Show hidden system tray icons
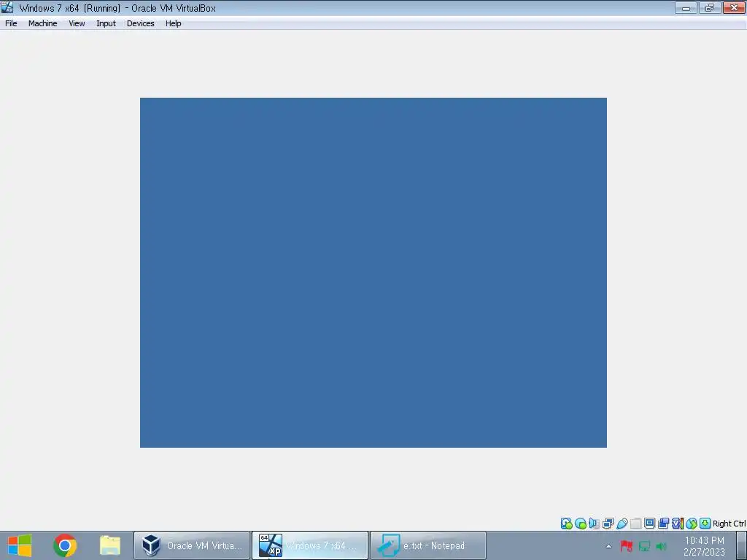 coord(608,546)
